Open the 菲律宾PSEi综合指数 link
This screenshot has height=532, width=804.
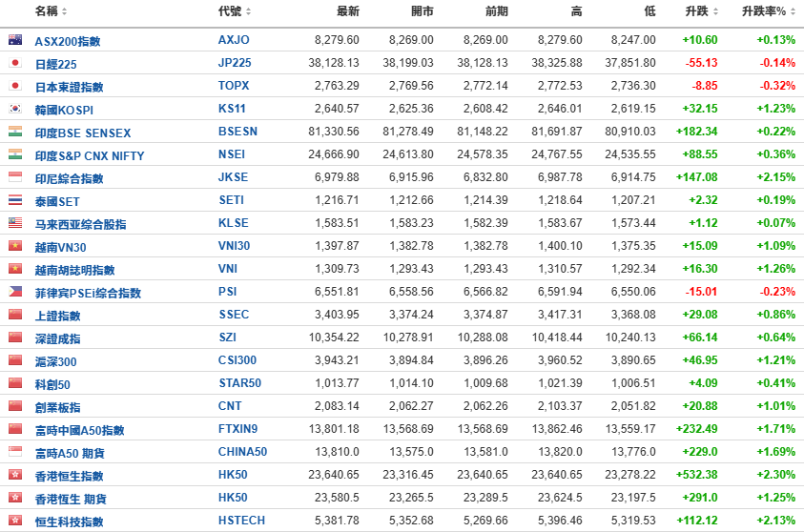pos(88,293)
